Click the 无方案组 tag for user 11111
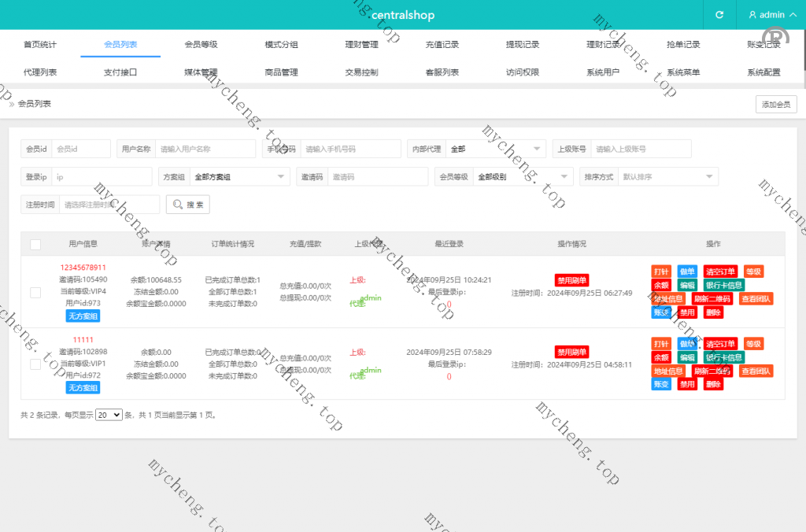The height and width of the screenshot is (532, 806). (83, 388)
